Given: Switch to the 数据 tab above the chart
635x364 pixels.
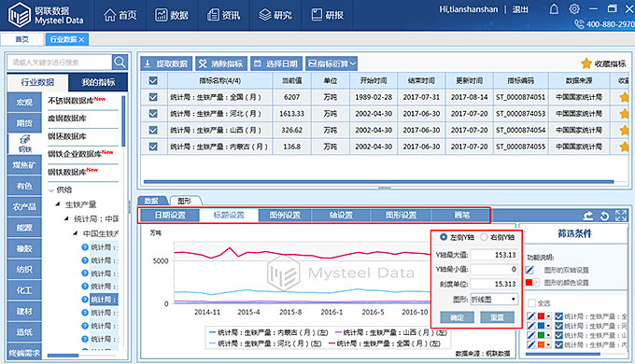Looking at the screenshot, I should point(152,201).
